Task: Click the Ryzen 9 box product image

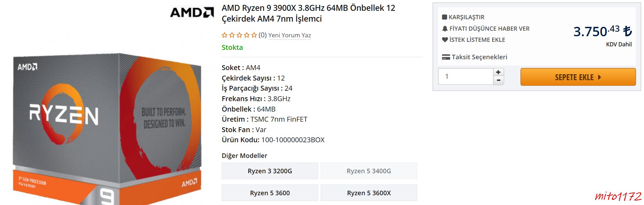Action: point(107,129)
